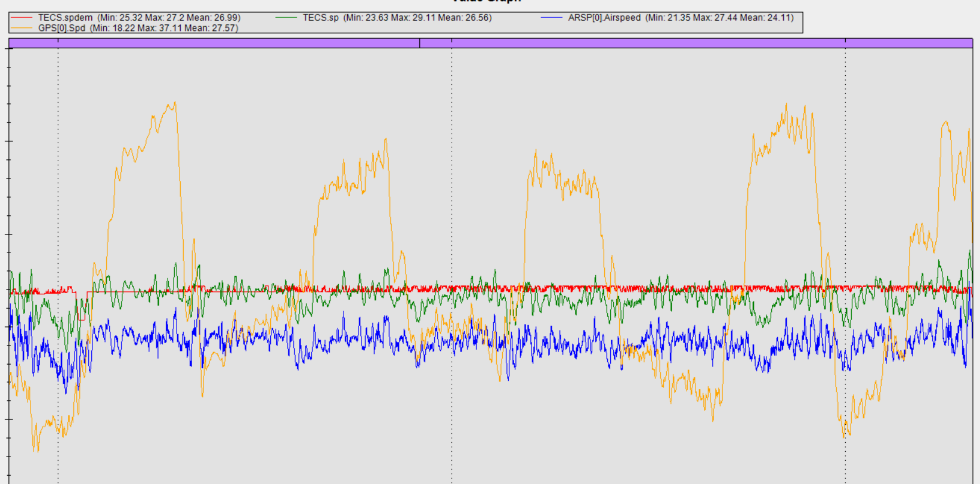Click the purple mode bar above the graph
This screenshot has height=484, width=980.
tap(491, 43)
